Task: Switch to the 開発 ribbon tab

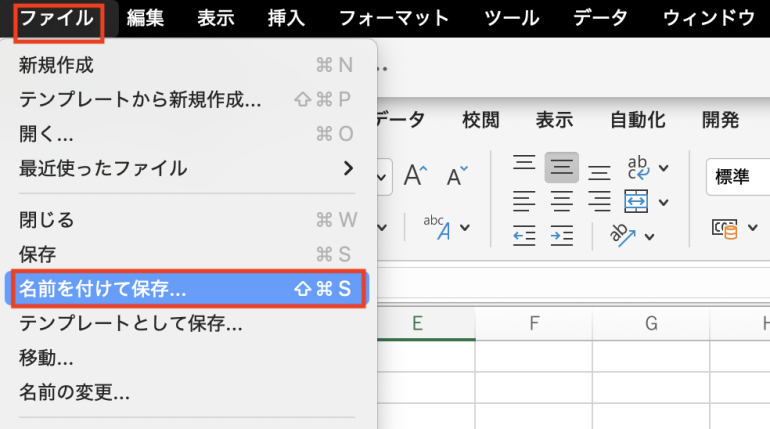Action: [x=720, y=120]
